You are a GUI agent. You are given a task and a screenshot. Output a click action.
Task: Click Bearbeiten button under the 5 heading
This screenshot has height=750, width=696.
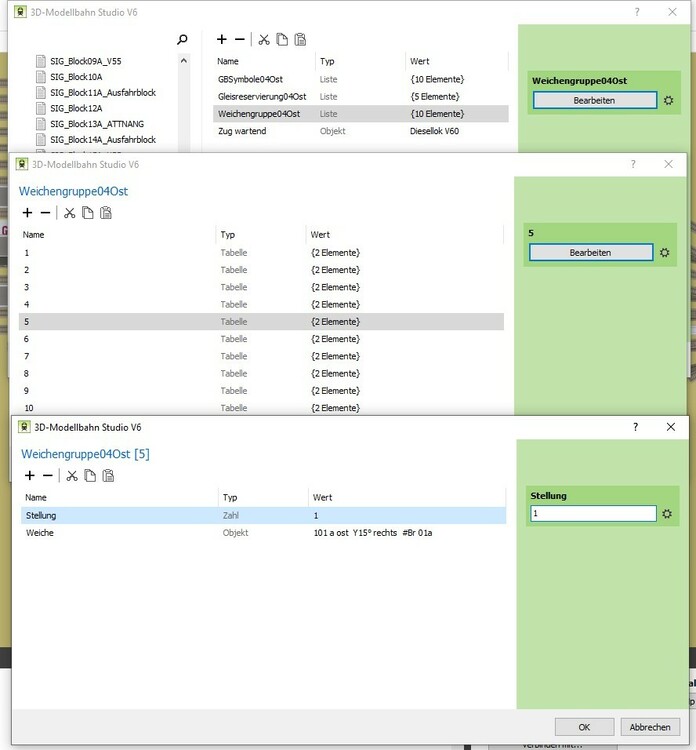tap(591, 253)
